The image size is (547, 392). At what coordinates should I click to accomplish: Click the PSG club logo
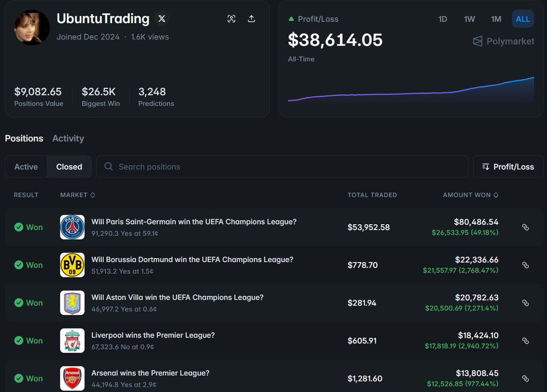coord(72,227)
